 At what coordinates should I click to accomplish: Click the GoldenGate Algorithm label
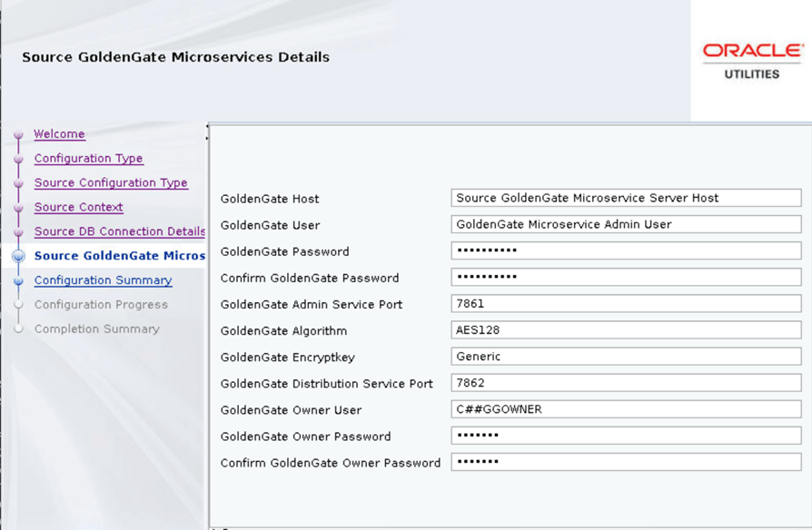coord(283,330)
